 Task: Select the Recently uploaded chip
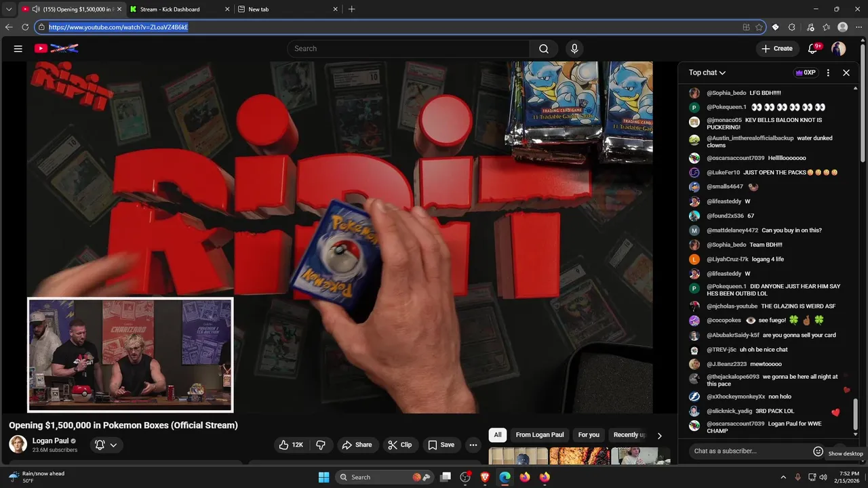(629, 434)
